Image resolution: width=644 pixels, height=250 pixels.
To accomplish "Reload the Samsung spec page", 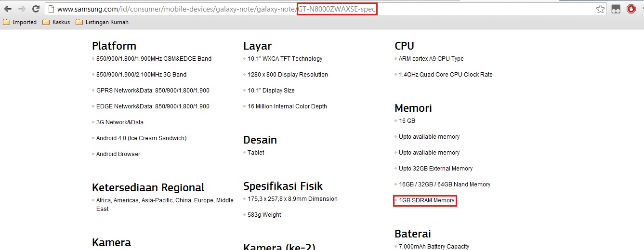I will 36,9.
